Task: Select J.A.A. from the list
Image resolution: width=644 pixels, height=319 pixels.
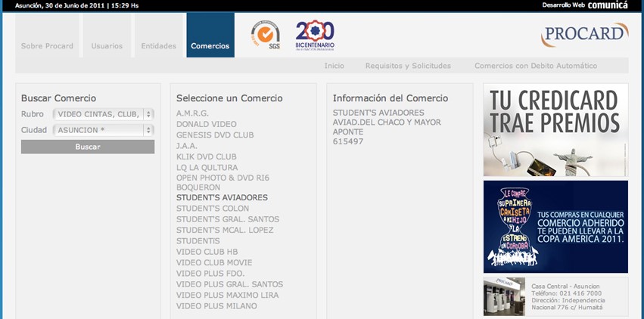Action: tap(187, 146)
